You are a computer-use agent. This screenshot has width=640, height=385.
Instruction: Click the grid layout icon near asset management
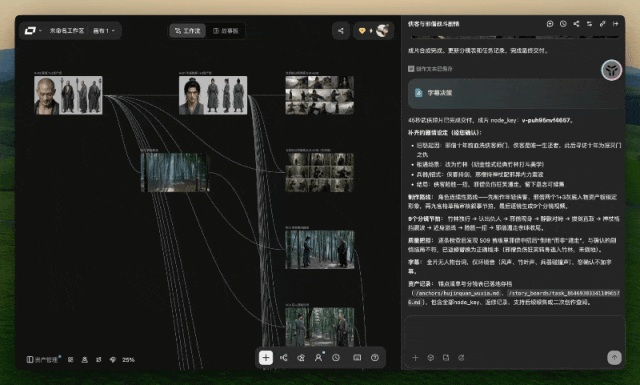pos(71,360)
